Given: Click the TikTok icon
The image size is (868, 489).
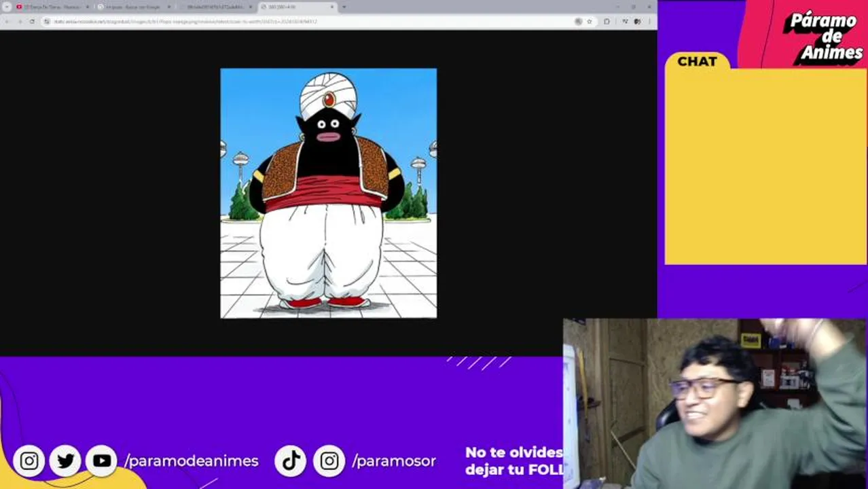Looking at the screenshot, I should 291,461.
